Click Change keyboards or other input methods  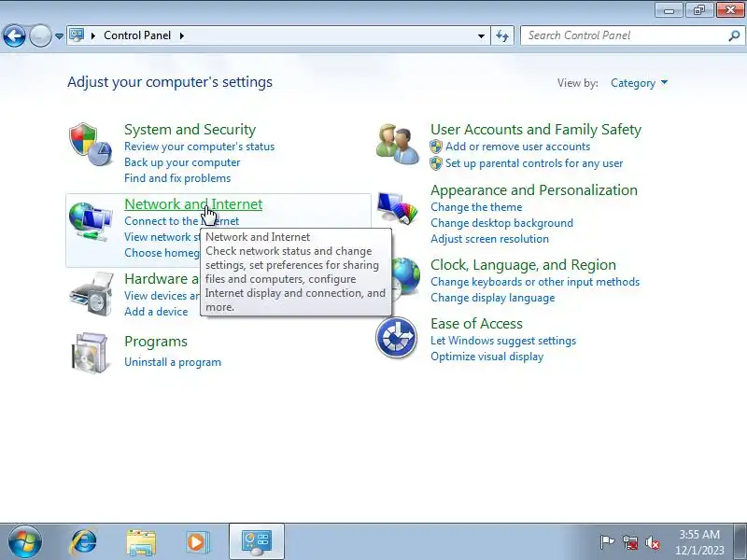[535, 282]
